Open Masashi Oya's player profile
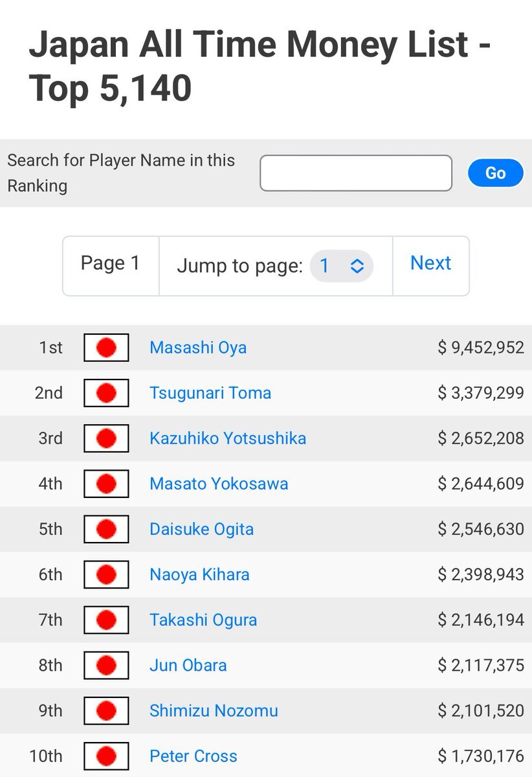 point(198,348)
